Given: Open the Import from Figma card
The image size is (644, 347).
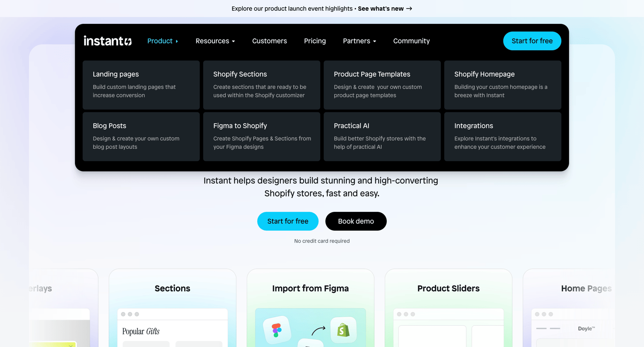Looking at the screenshot, I should coord(310,308).
